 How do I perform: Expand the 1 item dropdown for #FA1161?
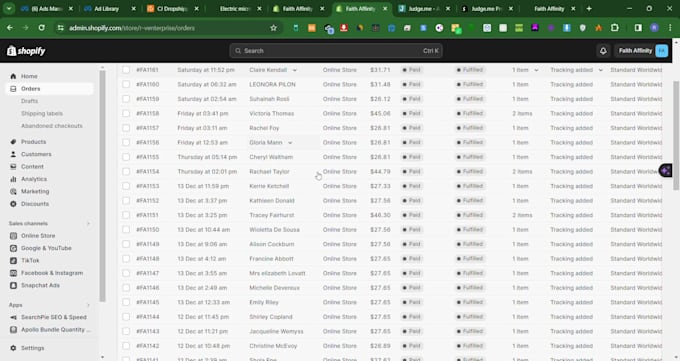[536, 70]
